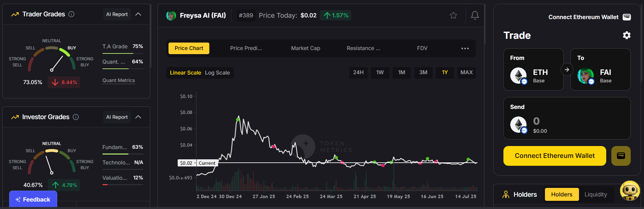Swap From and To tokens arrow
The image size is (644, 209).
[x=567, y=69]
